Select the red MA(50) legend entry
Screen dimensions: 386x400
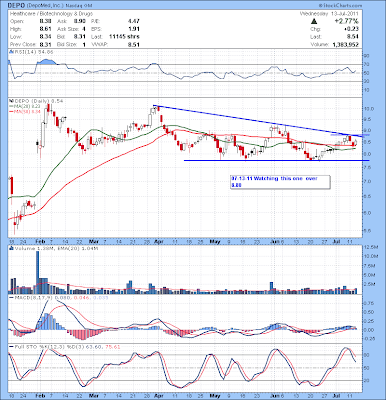[24, 111]
